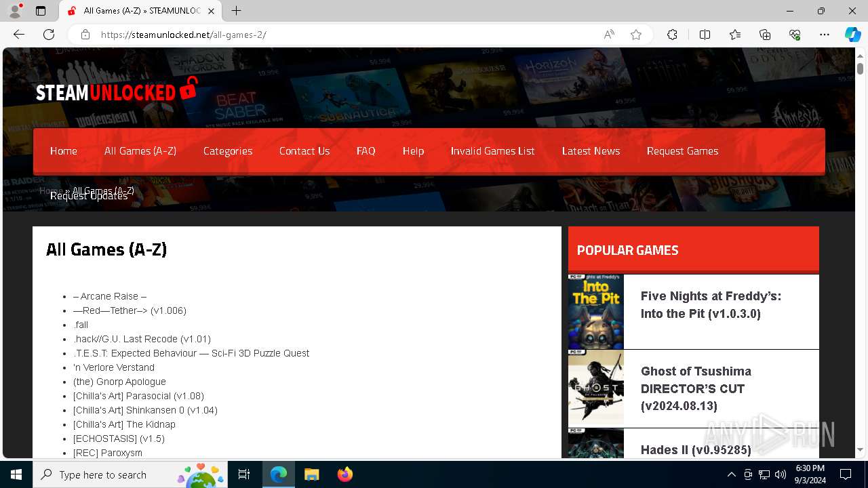Click the page vertical scrollbar thumb
Screen dimensions: 868x488
pyautogui.click(x=860, y=68)
